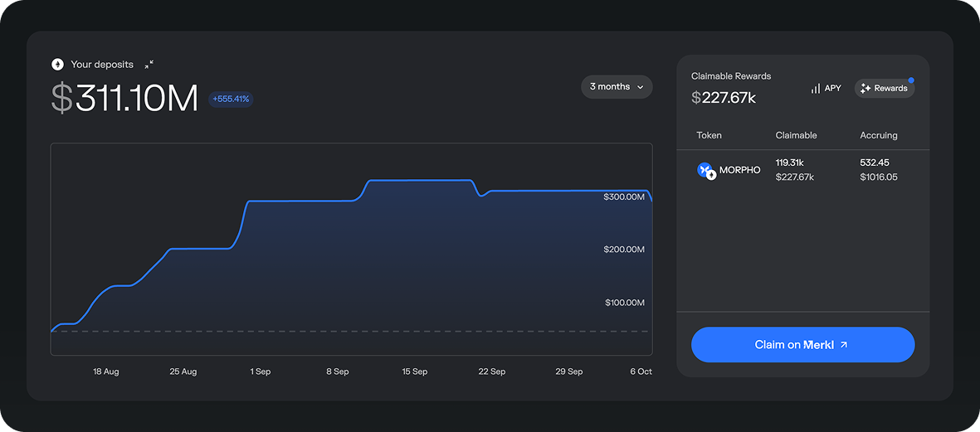
Task: Click the +555.41% change badge
Action: coord(231,100)
